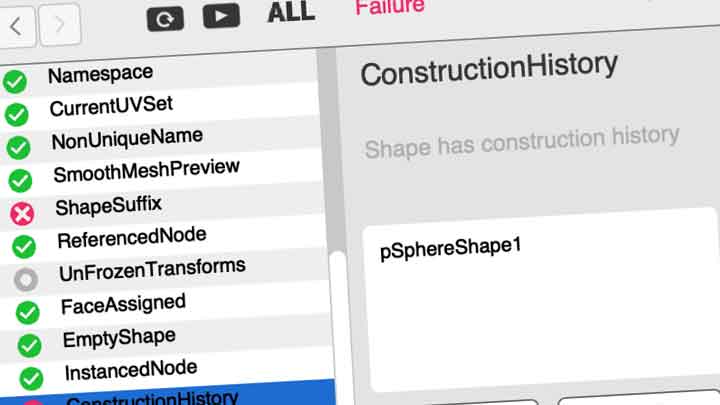The image size is (720, 405).
Task: Switch to the Failure filter tab
Action: [389, 7]
